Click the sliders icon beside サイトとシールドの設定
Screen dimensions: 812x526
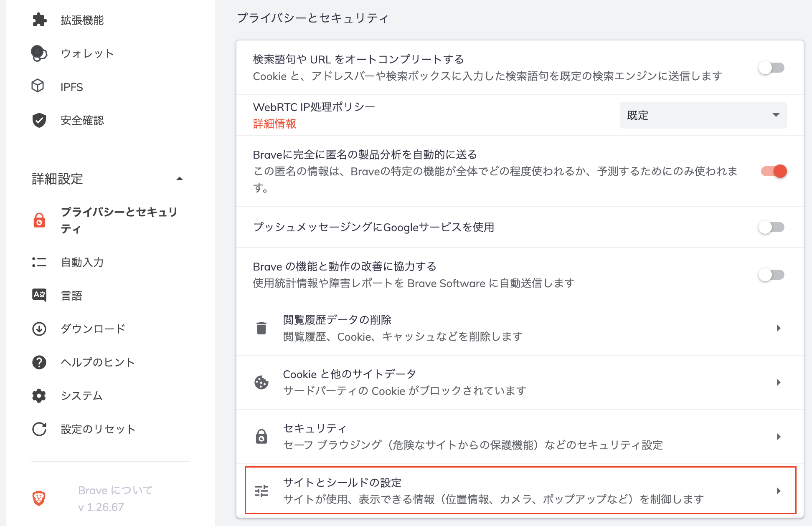coord(261,491)
